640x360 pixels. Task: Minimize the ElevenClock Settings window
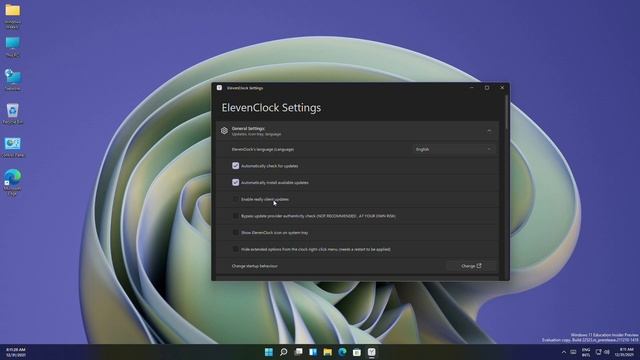(x=471, y=88)
